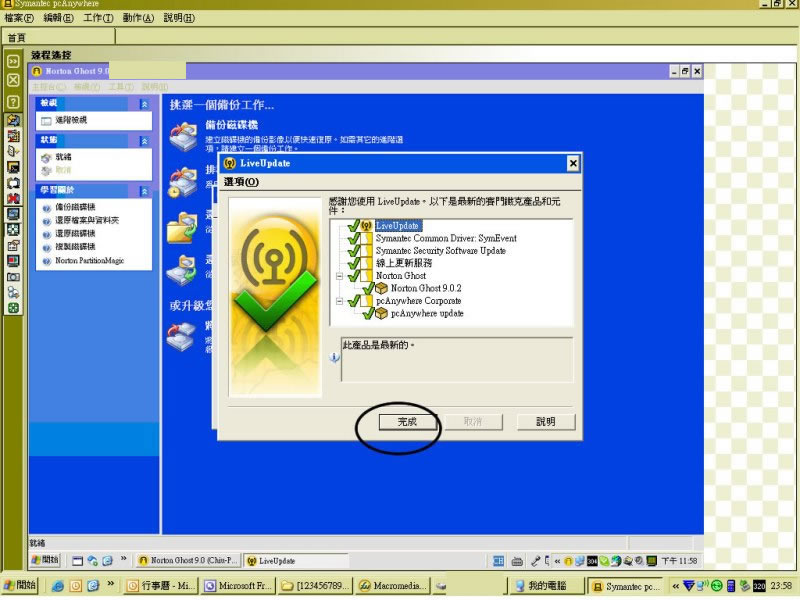Open the 選項 menu in LiveUpdate
This screenshot has height=600, width=800.
240,182
